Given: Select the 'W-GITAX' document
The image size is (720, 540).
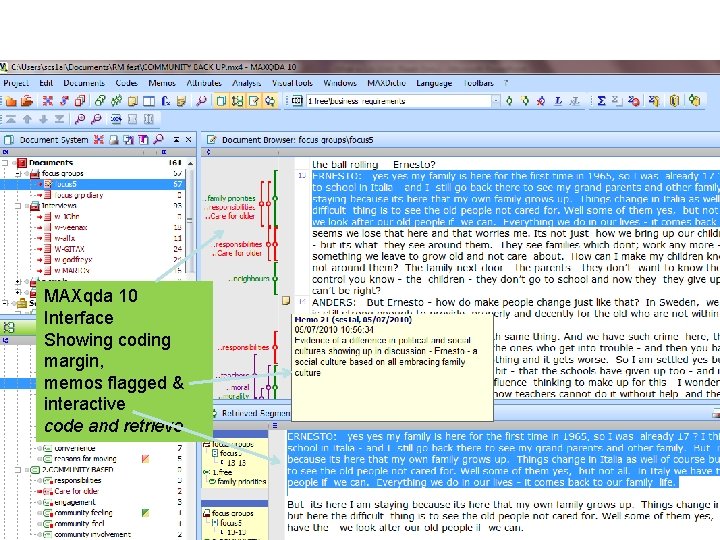Looking at the screenshot, I should click(69, 249).
